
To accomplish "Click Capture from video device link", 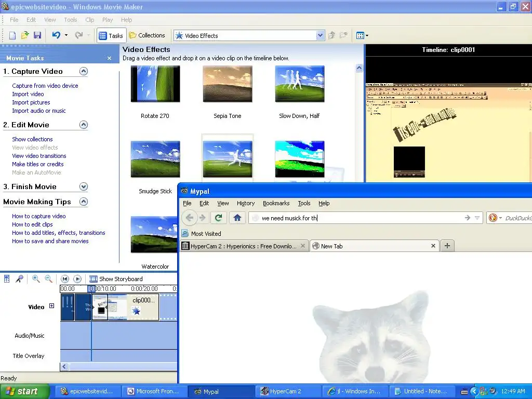I will pos(45,86).
